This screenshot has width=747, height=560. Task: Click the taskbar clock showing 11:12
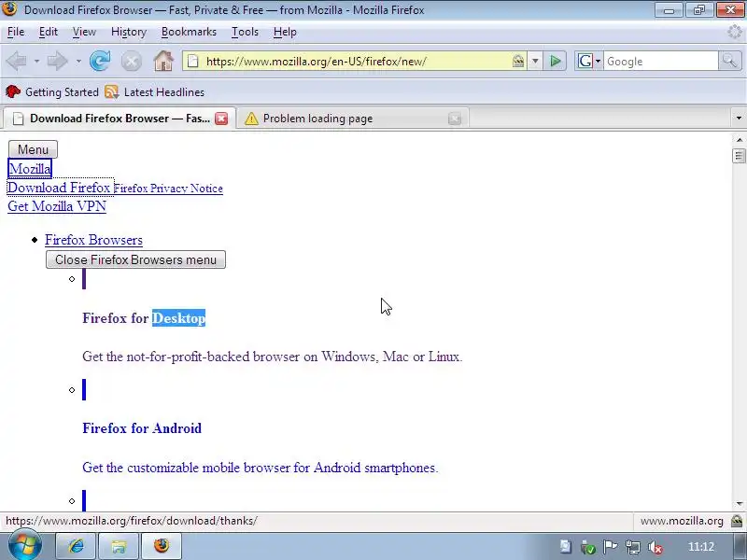tap(701, 547)
